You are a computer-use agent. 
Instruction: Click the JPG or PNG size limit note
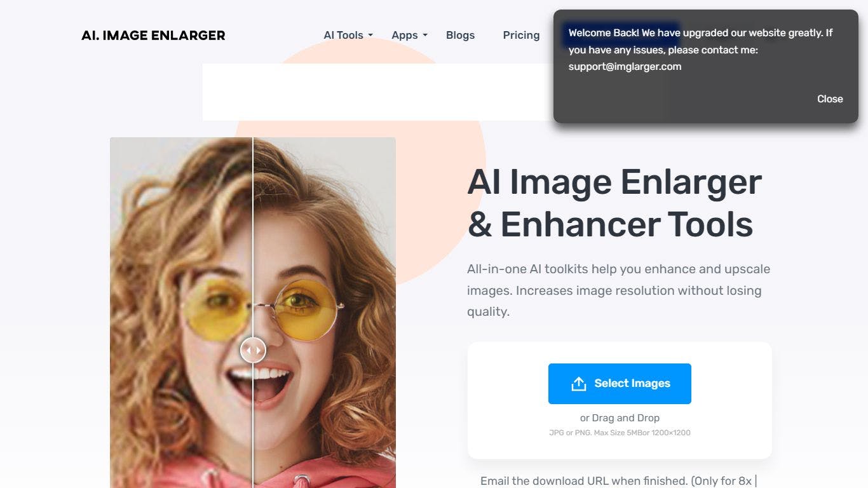[620, 433]
